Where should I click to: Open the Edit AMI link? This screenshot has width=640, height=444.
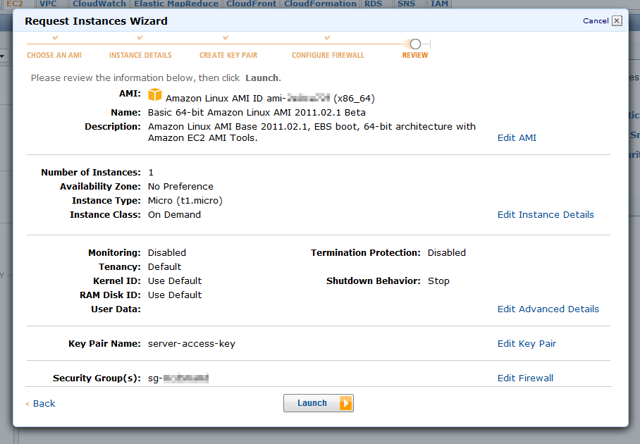click(517, 138)
